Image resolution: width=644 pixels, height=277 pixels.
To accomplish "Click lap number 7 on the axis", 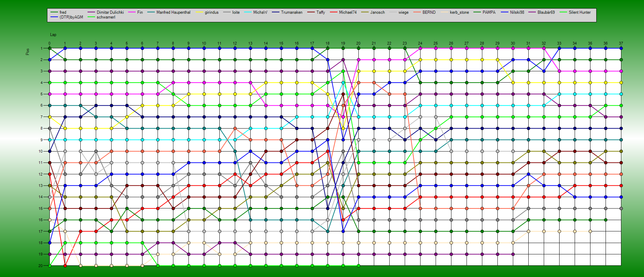I will point(158,44).
